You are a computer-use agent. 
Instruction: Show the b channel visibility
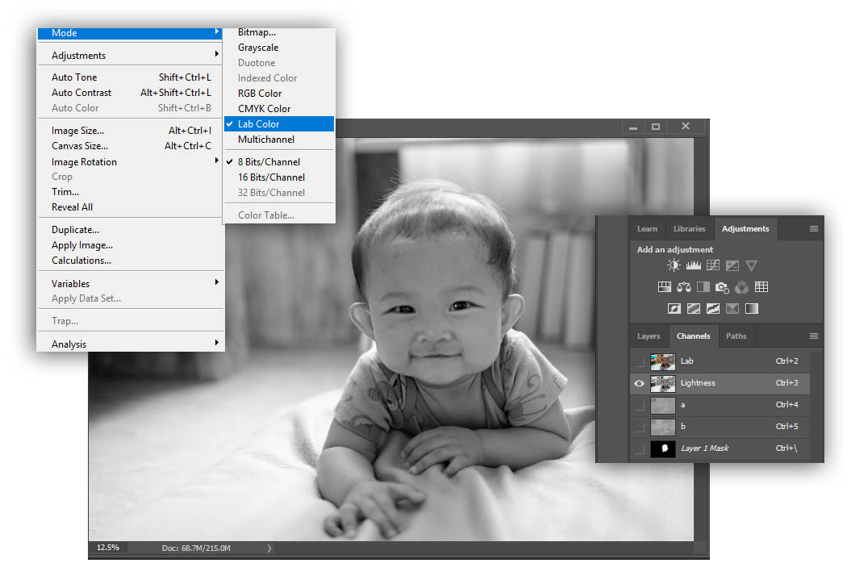[640, 427]
